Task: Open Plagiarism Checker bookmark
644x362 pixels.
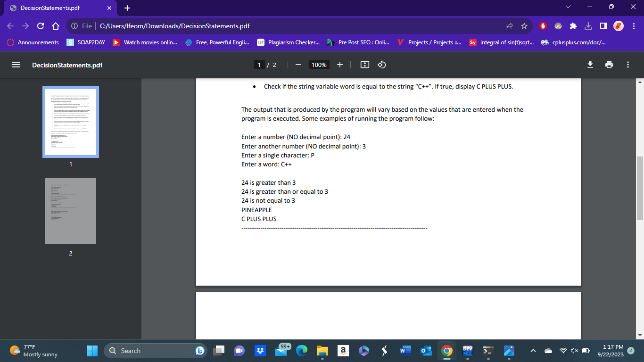Action: [x=288, y=42]
